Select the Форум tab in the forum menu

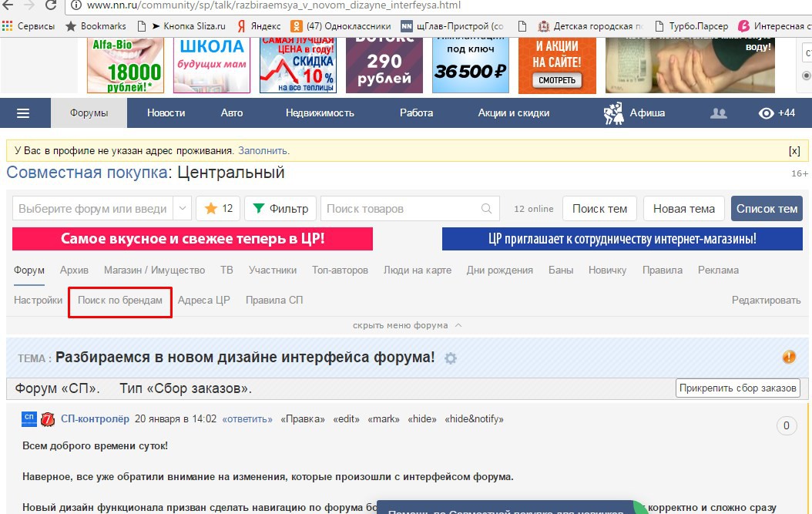29,270
